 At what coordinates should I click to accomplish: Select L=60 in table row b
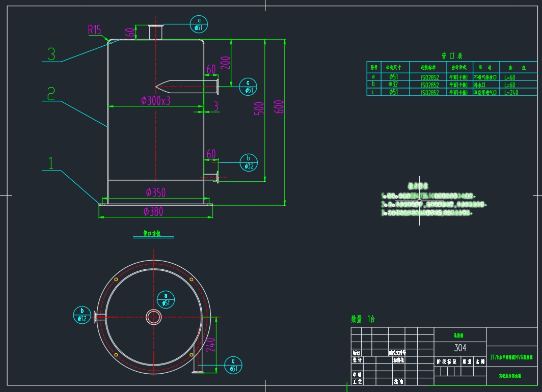click(x=510, y=85)
